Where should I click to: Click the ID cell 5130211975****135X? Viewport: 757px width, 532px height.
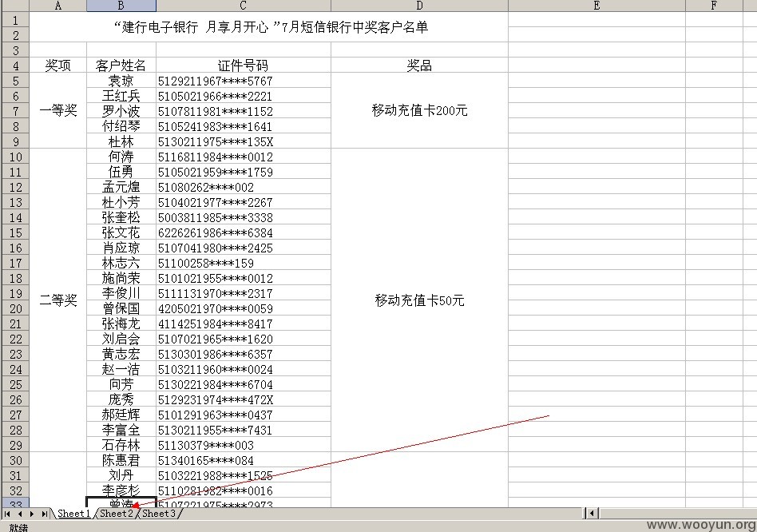(244, 141)
